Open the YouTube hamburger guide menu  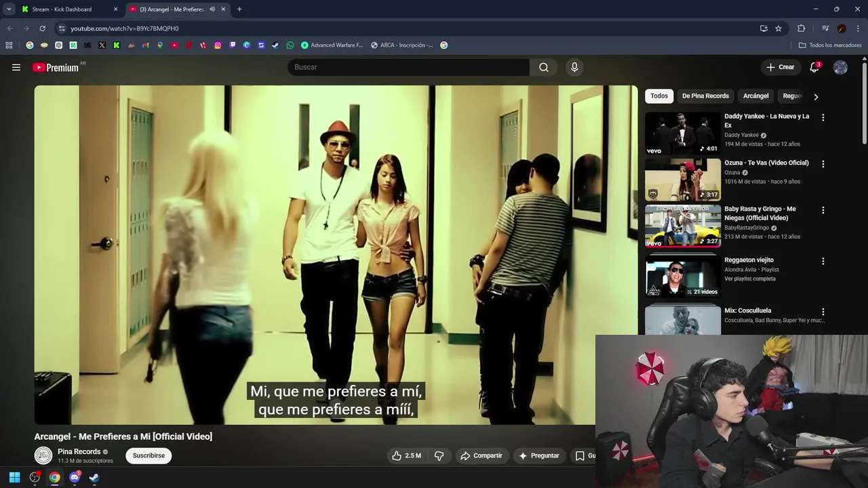click(x=16, y=67)
